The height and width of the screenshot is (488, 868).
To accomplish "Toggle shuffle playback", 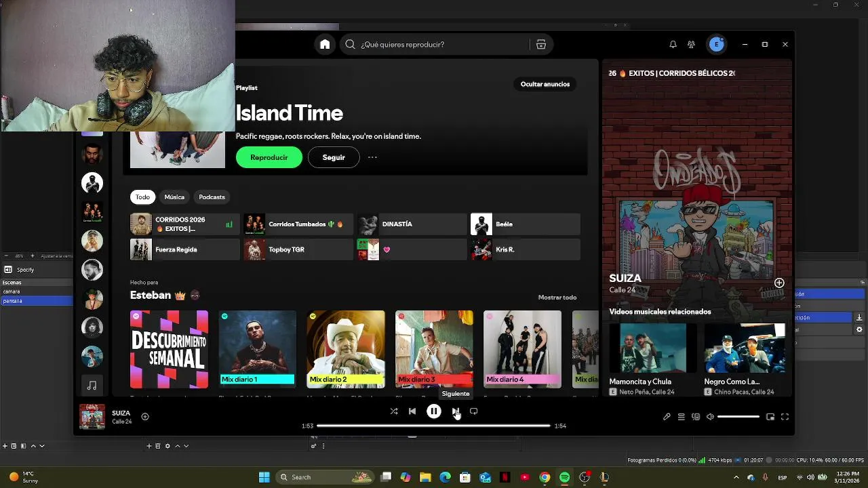I will [x=394, y=411].
